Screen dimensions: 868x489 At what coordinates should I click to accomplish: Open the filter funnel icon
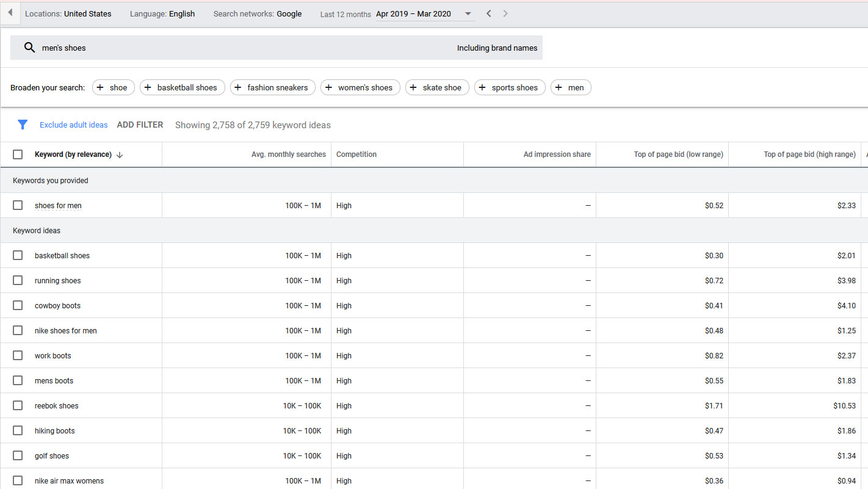click(23, 125)
